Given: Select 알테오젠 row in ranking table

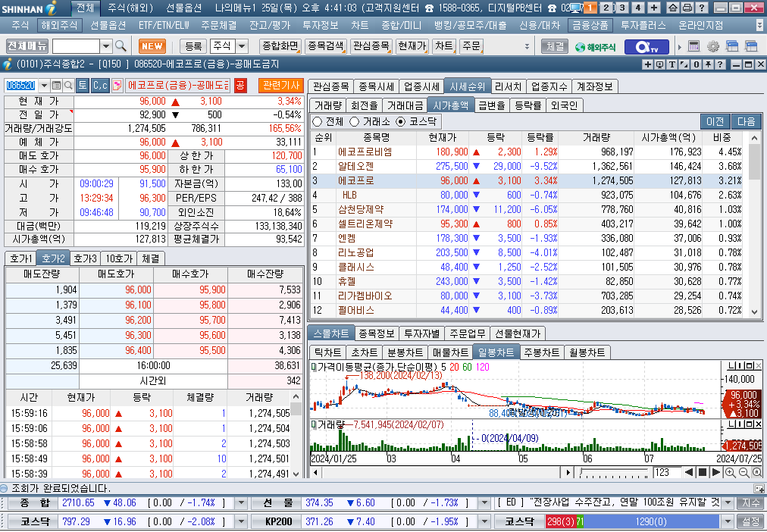Looking at the screenshot, I should (526, 166).
